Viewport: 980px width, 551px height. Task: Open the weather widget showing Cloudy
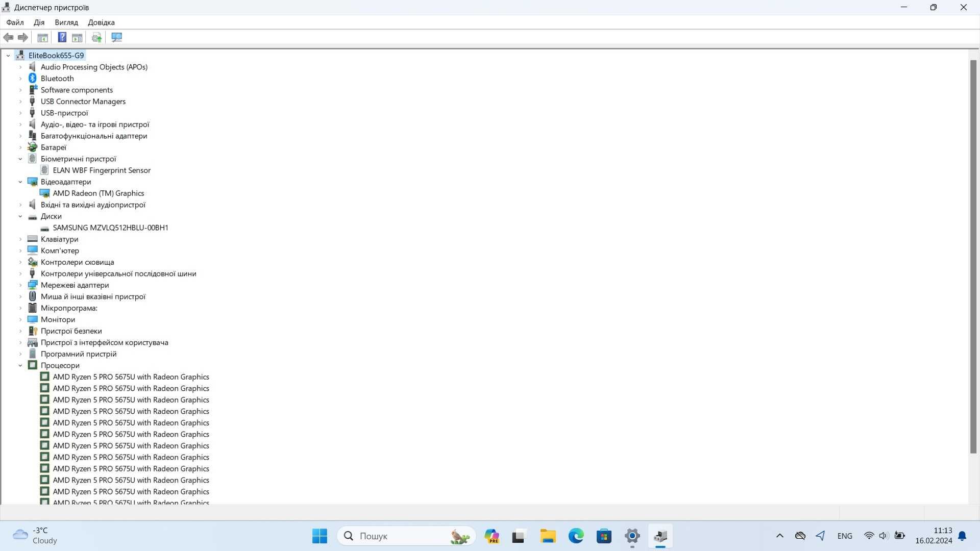(35, 536)
